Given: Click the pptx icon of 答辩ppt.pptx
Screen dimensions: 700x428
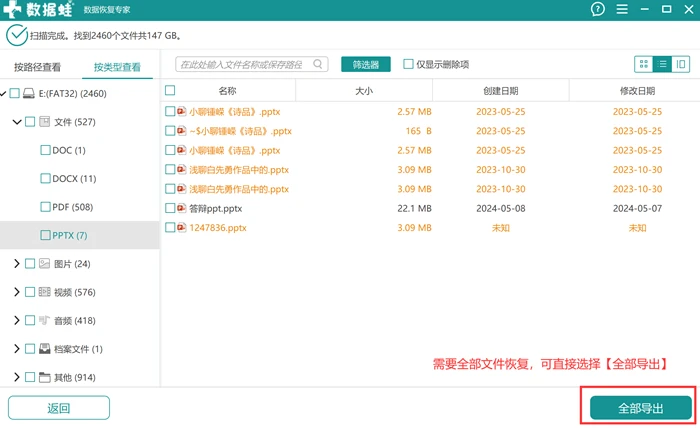Looking at the screenshot, I should point(181,208).
